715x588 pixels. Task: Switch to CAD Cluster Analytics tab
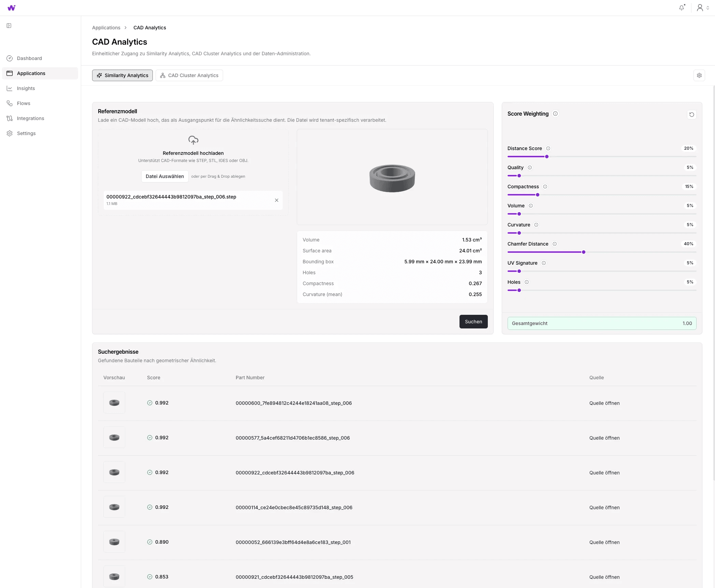[189, 75]
